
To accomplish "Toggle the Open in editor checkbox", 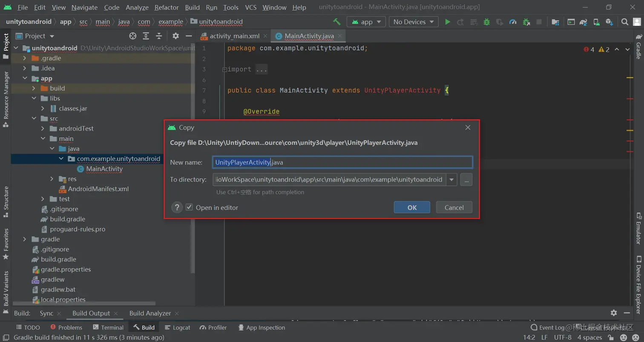I will point(190,207).
